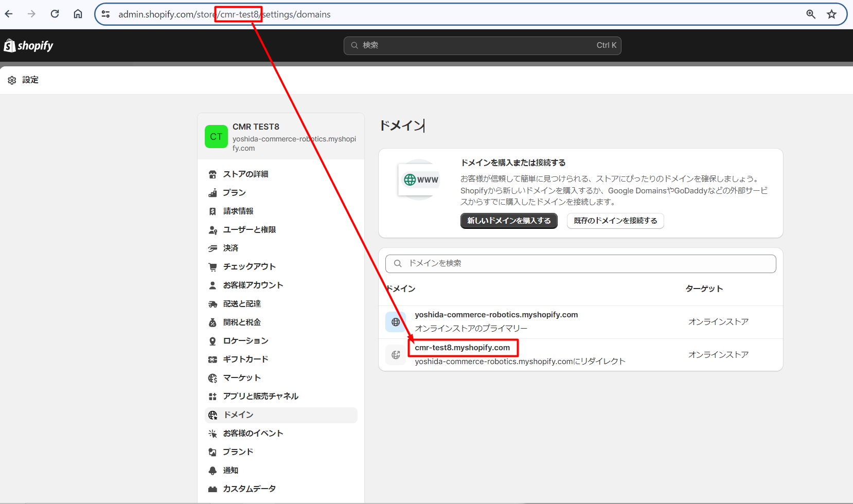
Task: Click the 請求情報 billing icon
Action: click(212, 211)
